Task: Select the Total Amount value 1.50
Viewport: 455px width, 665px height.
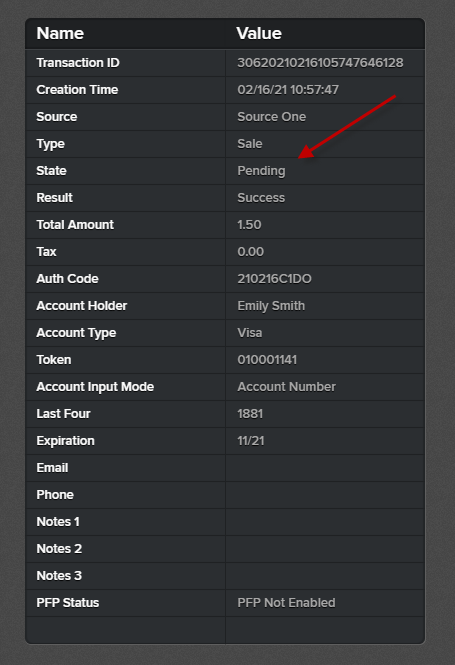Action: pos(249,225)
